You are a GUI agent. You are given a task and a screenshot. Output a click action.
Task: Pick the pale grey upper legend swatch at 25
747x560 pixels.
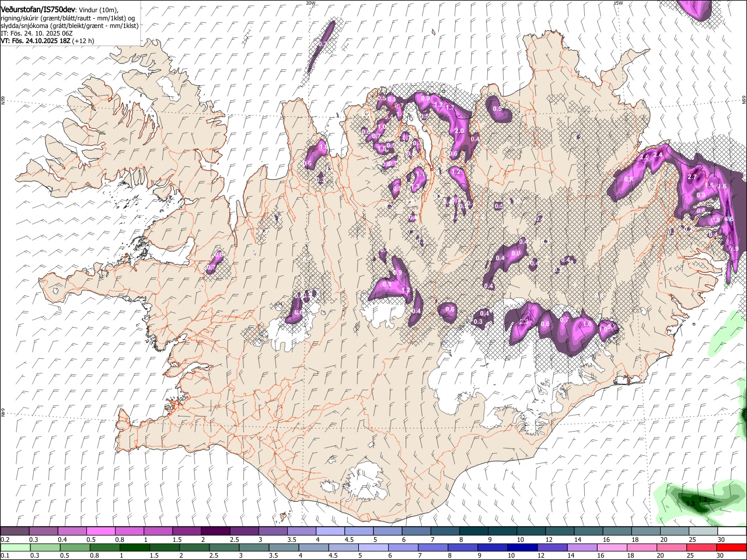(703, 531)
